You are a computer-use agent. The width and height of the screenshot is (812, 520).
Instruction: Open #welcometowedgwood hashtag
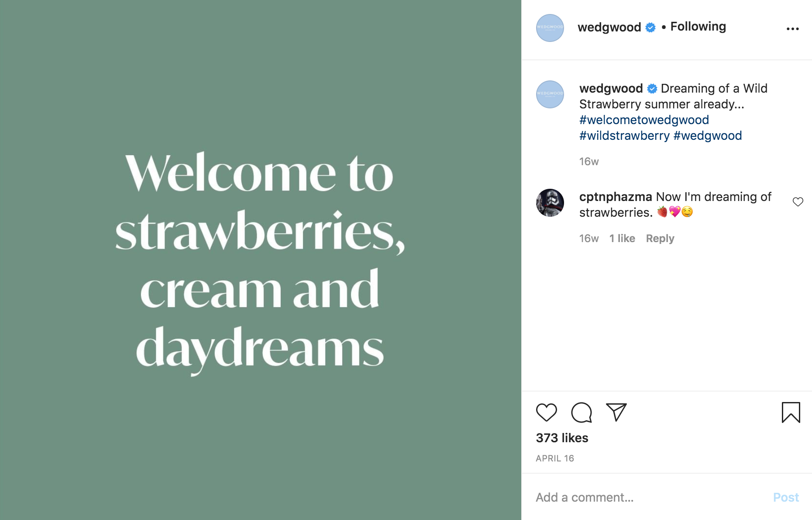pos(644,120)
